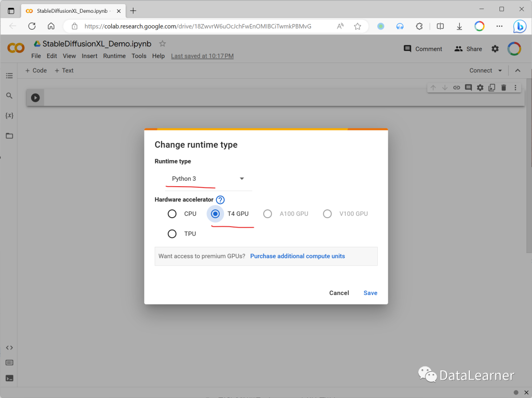Image resolution: width=532 pixels, height=398 pixels.
Task: Open the Files folder icon in sidebar
Action: (x=9, y=135)
